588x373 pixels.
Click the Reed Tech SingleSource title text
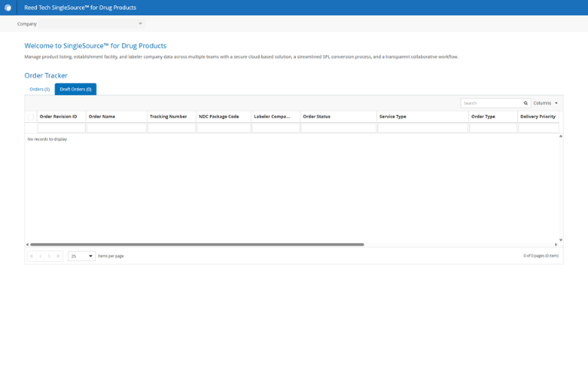click(x=80, y=8)
